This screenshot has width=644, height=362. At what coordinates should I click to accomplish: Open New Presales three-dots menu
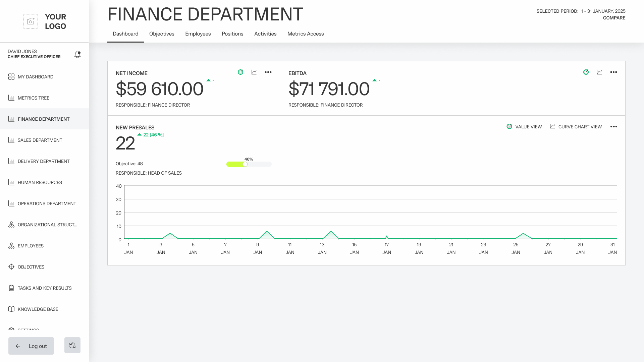(x=613, y=127)
